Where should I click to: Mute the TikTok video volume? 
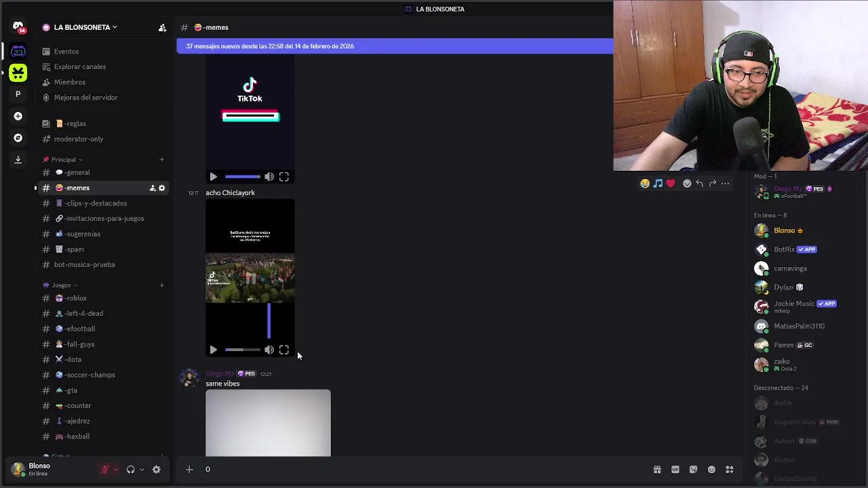point(269,177)
